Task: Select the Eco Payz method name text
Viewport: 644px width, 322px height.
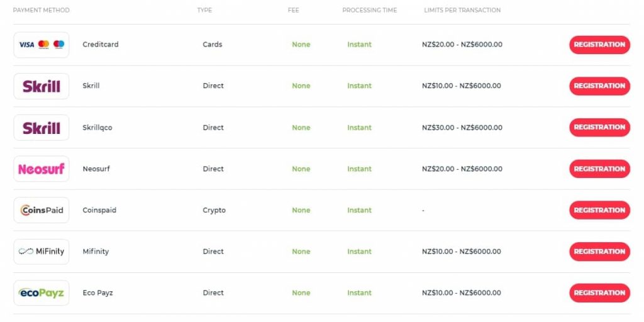Action: click(97, 293)
